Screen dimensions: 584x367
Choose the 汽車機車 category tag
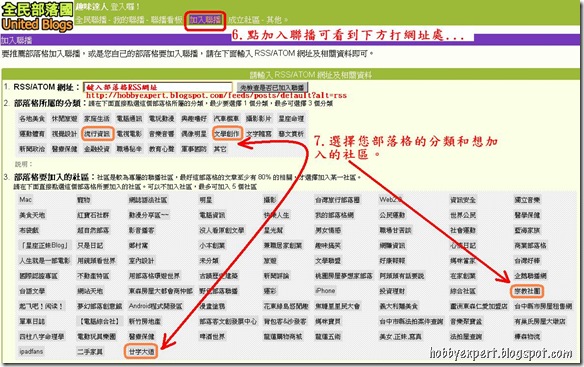coord(226,119)
